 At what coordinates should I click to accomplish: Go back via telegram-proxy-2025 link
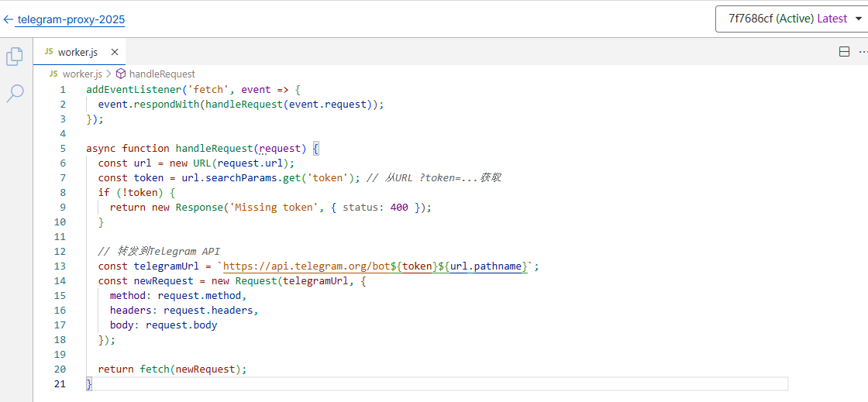coord(71,19)
